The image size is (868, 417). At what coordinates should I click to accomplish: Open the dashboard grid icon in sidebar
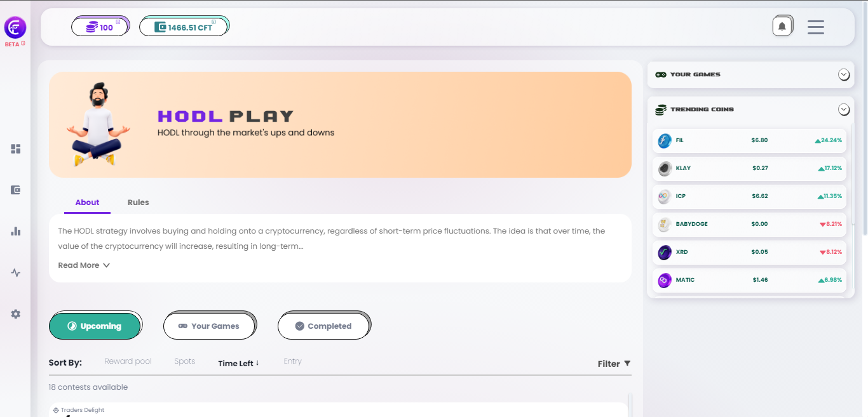point(15,149)
